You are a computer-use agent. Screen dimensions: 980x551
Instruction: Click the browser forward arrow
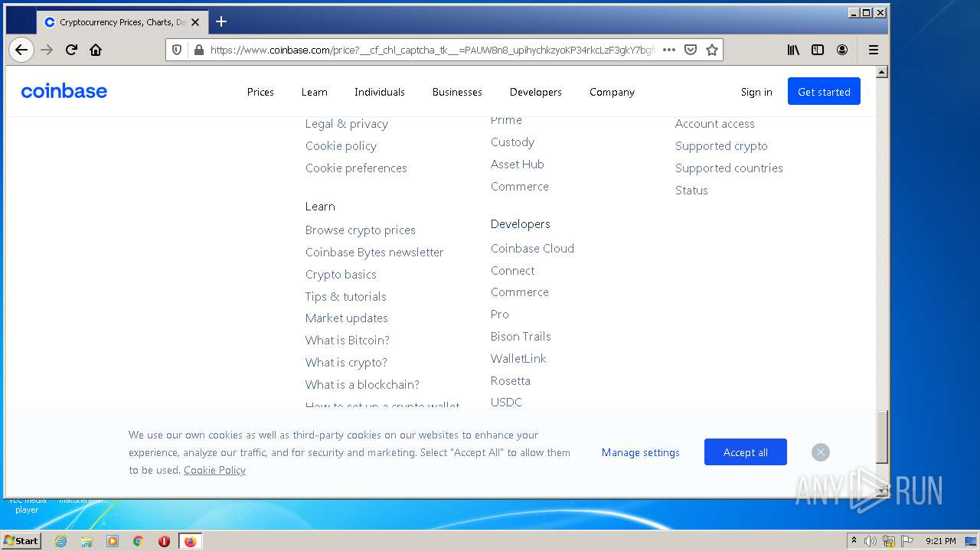47,50
